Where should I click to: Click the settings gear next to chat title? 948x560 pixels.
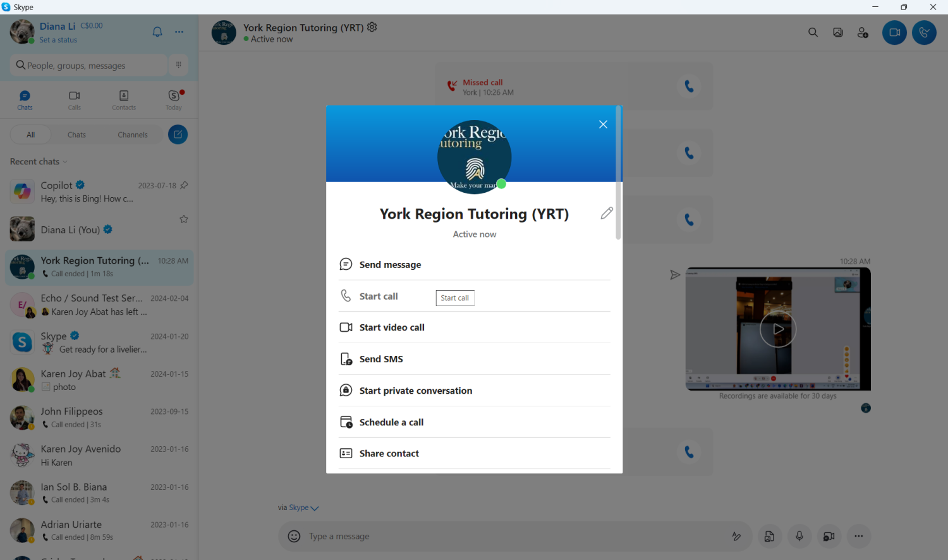pyautogui.click(x=372, y=27)
